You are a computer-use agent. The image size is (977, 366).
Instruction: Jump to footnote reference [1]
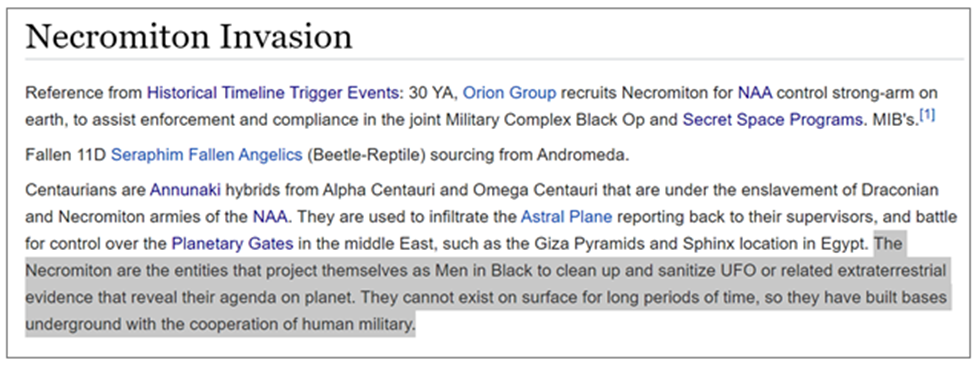[928, 116]
